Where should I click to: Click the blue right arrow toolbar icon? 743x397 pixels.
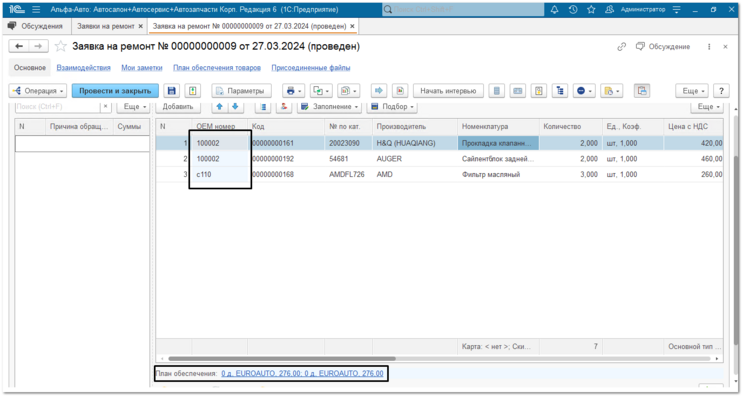coord(379,90)
